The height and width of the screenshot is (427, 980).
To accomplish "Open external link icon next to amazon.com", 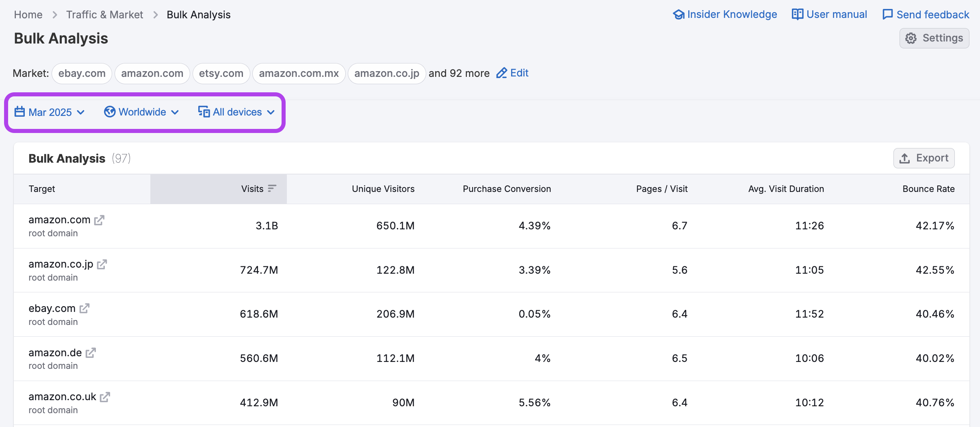I will coord(99,220).
